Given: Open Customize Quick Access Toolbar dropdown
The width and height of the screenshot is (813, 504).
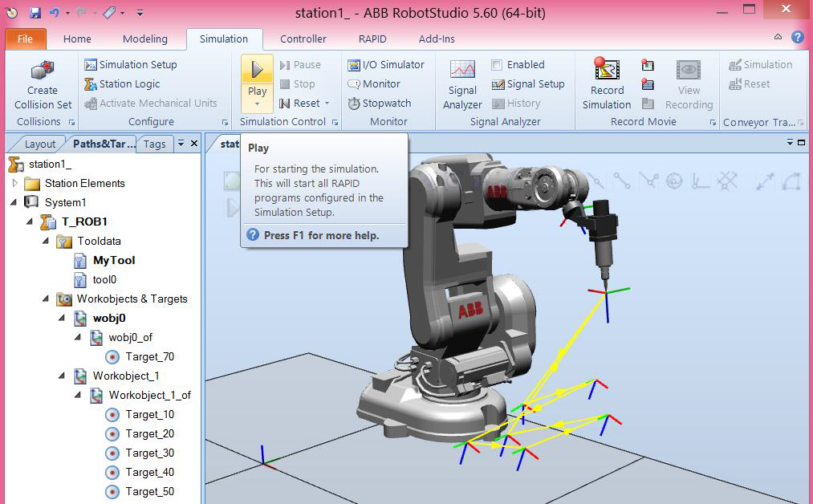Looking at the screenshot, I should click(140, 13).
